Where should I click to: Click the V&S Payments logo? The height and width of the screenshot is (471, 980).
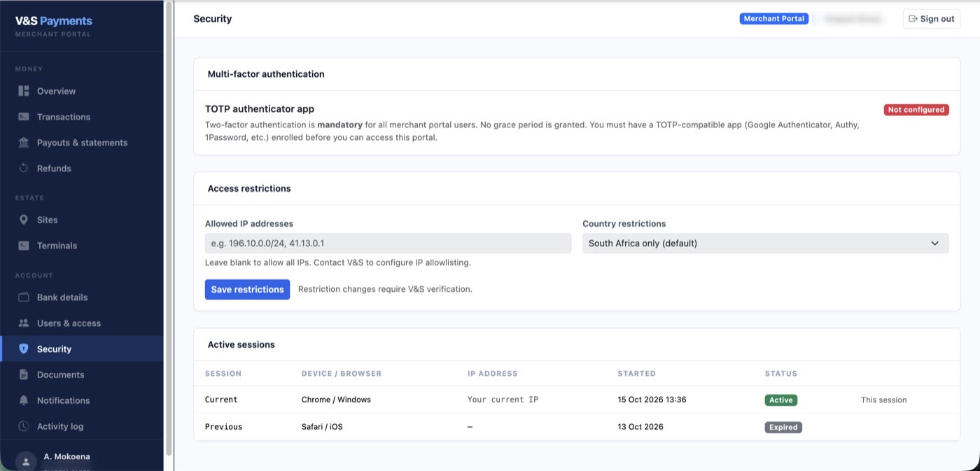[54, 21]
